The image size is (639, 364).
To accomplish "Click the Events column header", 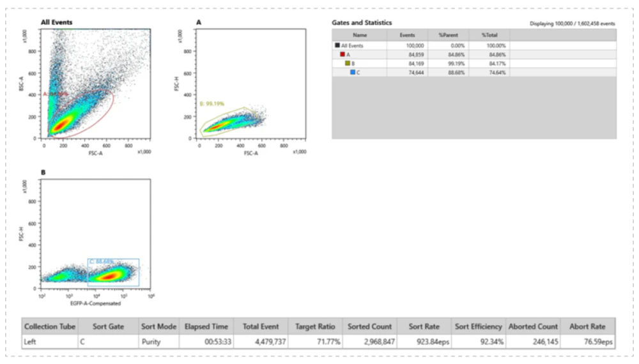I will click(x=406, y=35).
